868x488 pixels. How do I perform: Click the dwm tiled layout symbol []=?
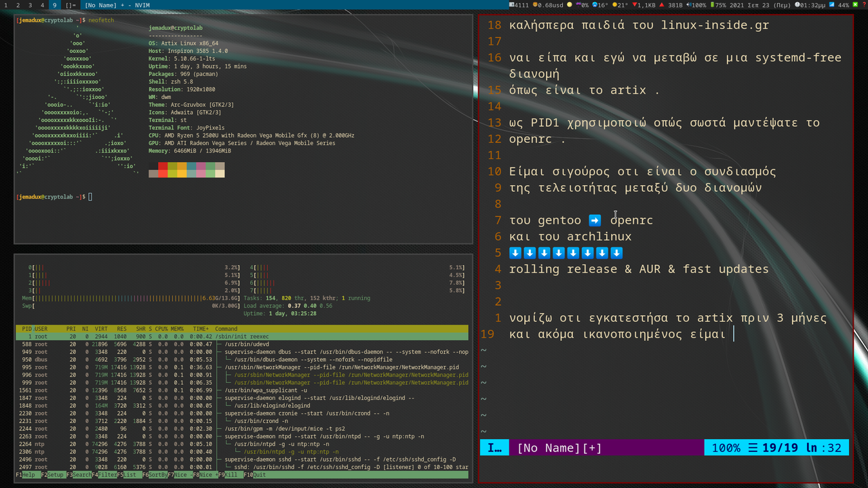pos(71,5)
